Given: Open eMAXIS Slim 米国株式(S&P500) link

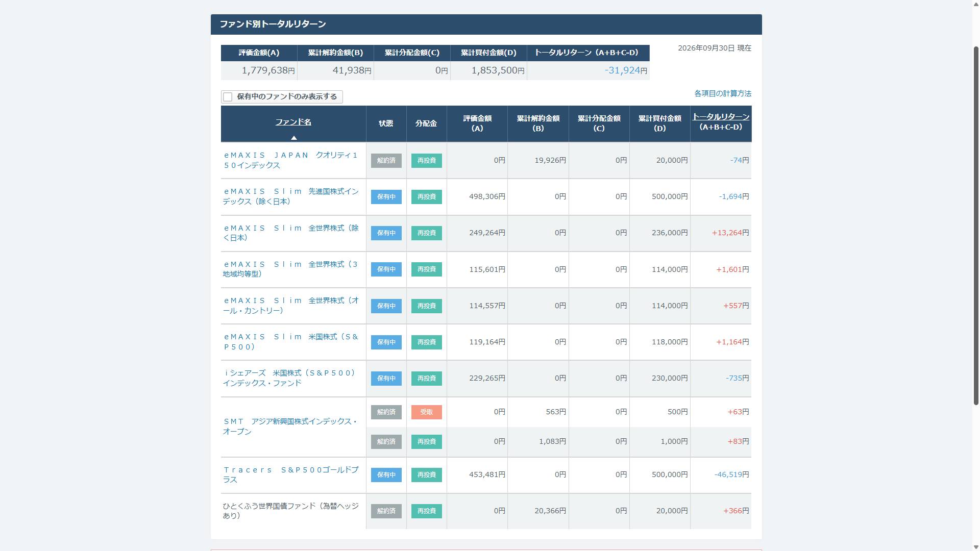Looking at the screenshot, I should [x=290, y=342].
